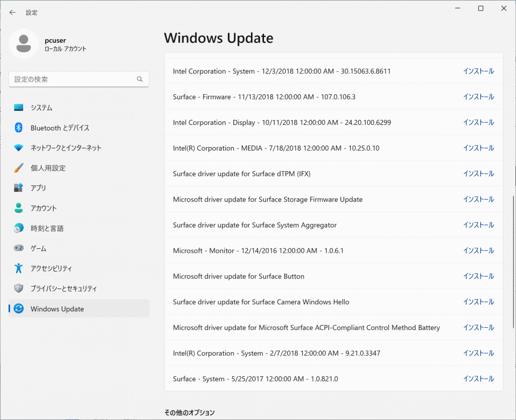Install Surface System Aggregator driver

point(479,225)
